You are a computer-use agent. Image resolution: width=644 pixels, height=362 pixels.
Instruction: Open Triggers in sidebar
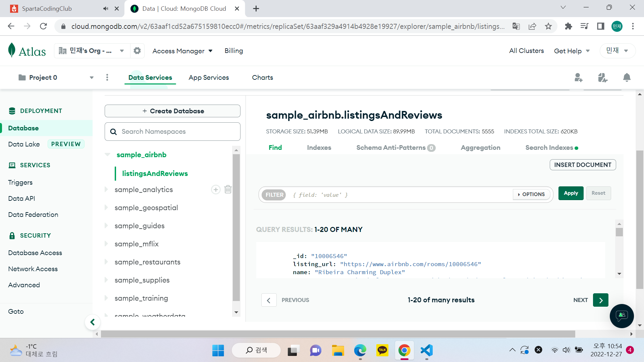[20, 182]
